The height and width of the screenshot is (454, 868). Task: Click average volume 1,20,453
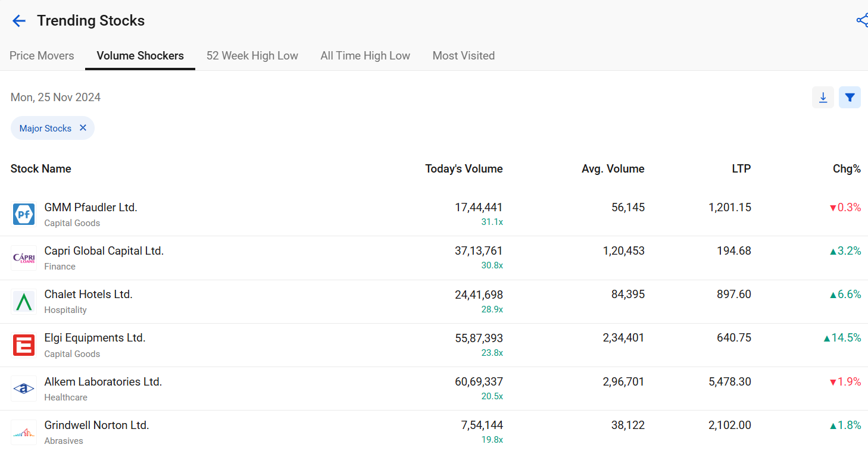[623, 251]
